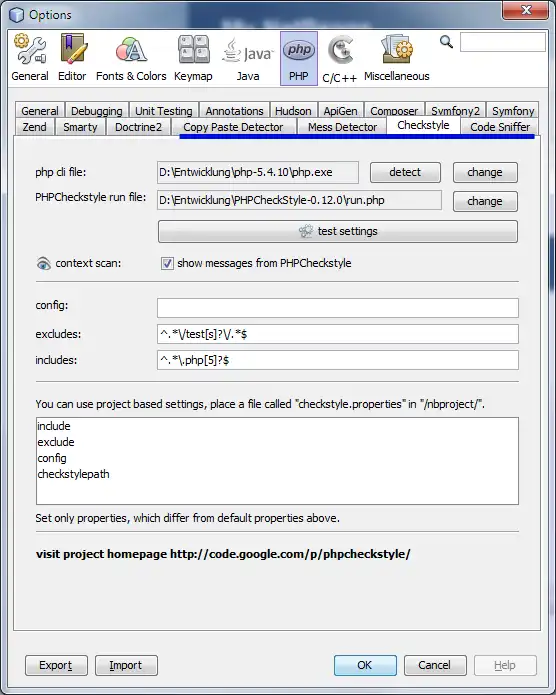The width and height of the screenshot is (556, 695).
Task: Click the 'exclude' property line
Action: click(56, 442)
